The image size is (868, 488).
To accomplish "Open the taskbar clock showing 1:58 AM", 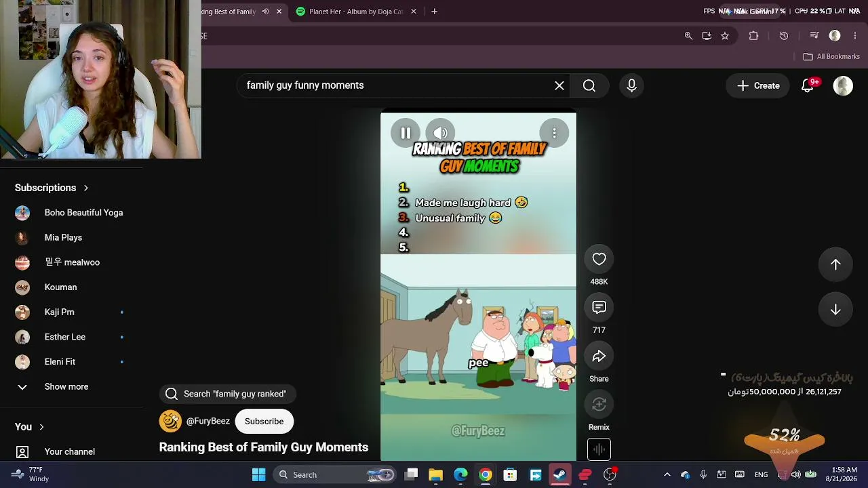I will [x=844, y=474].
